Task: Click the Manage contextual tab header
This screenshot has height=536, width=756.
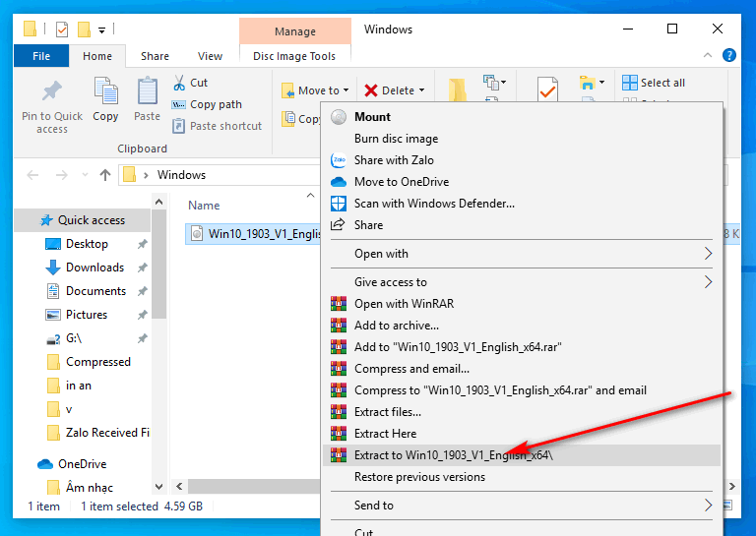Action: 295,31
